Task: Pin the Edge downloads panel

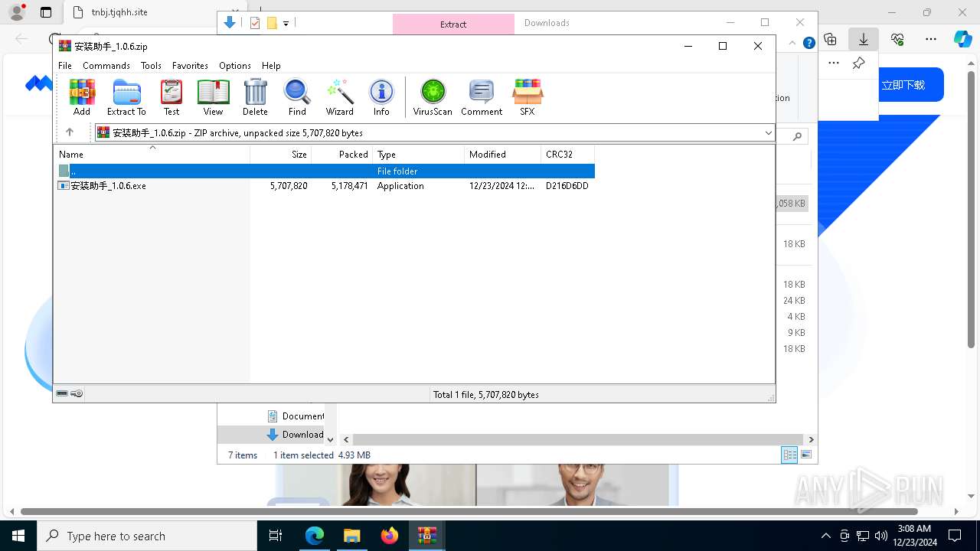Action: coord(859,63)
